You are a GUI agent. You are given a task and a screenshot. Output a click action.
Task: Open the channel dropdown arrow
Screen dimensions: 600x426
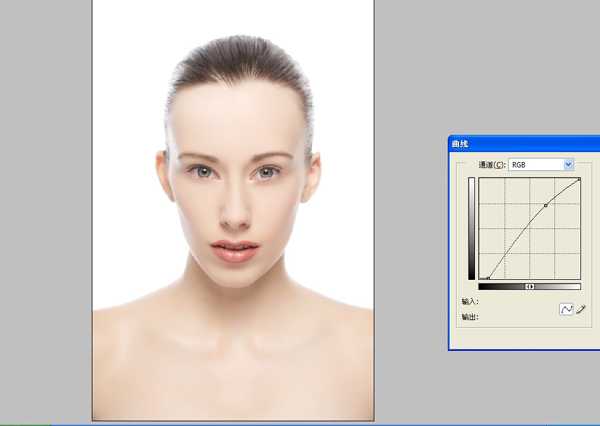(x=569, y=164)
